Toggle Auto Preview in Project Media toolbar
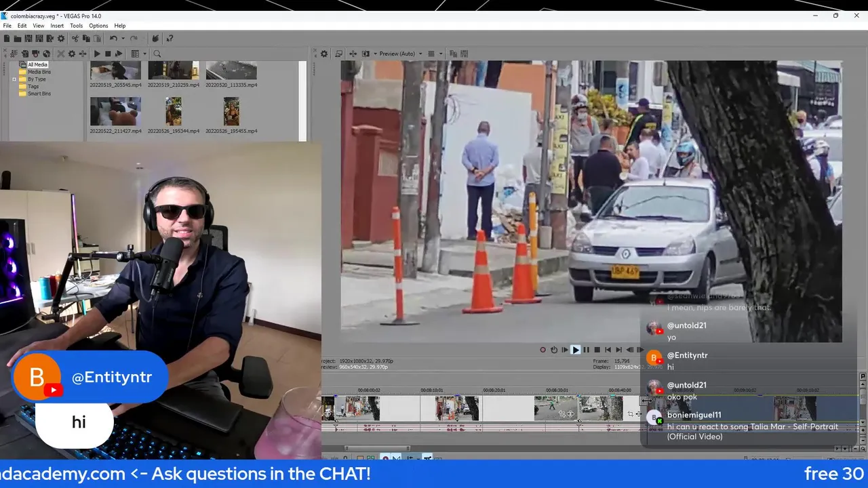The height and width of the screenshot is (488, 868). pos(119,54)
